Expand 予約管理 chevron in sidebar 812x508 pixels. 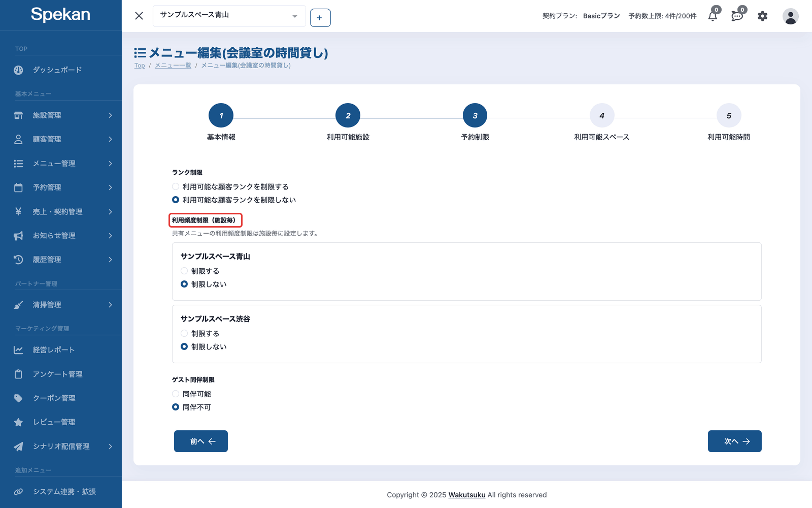[x=110, y=187]
